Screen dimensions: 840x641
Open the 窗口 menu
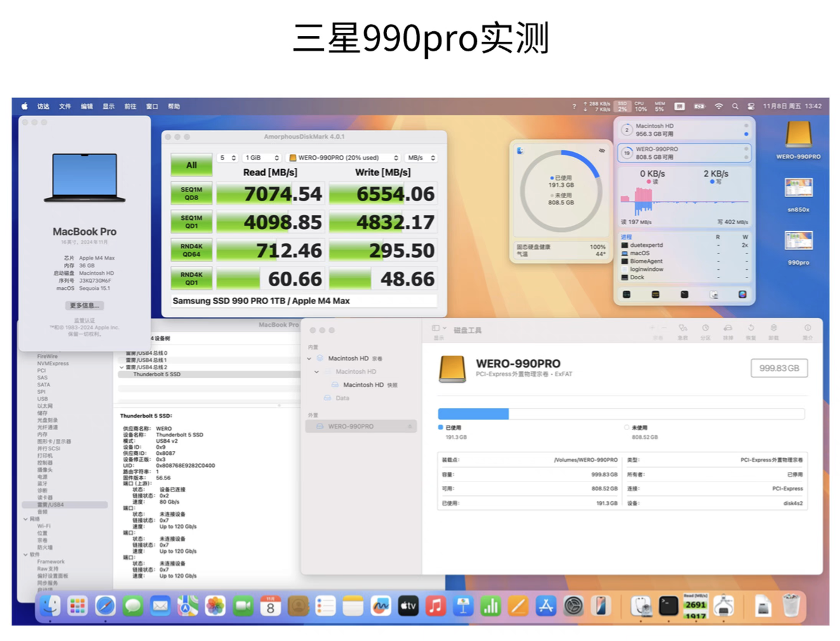[152, 106]
